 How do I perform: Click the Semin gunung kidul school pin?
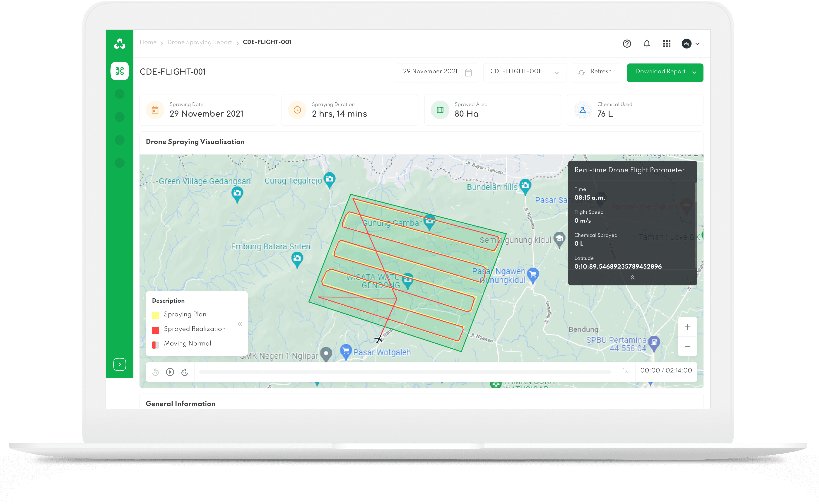559,240
